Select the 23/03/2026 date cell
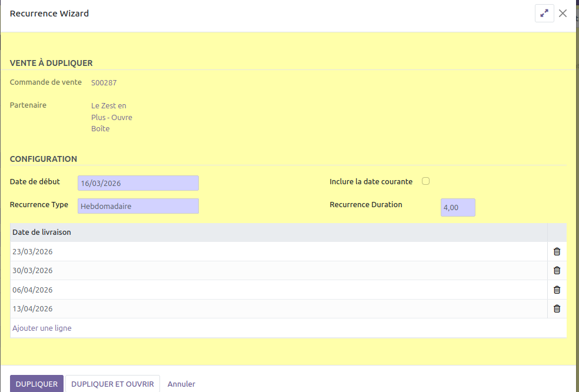579x392 pixels. (x=33, y=251)
